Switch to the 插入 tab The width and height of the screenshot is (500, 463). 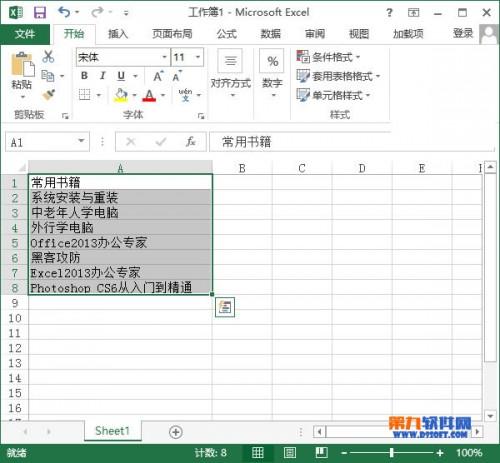point(118,34)
